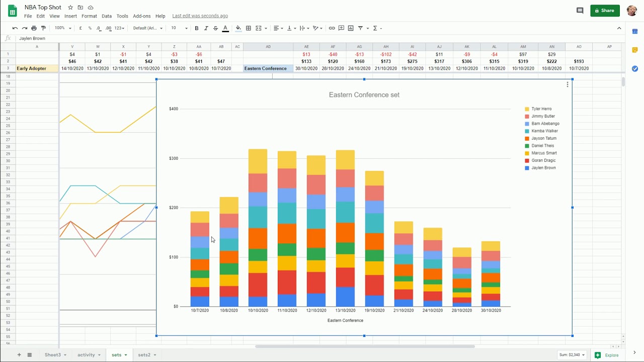Open the chart's three-dot options menu
The height and width of the screenshot is (362, 644).
tap(568, 84)
